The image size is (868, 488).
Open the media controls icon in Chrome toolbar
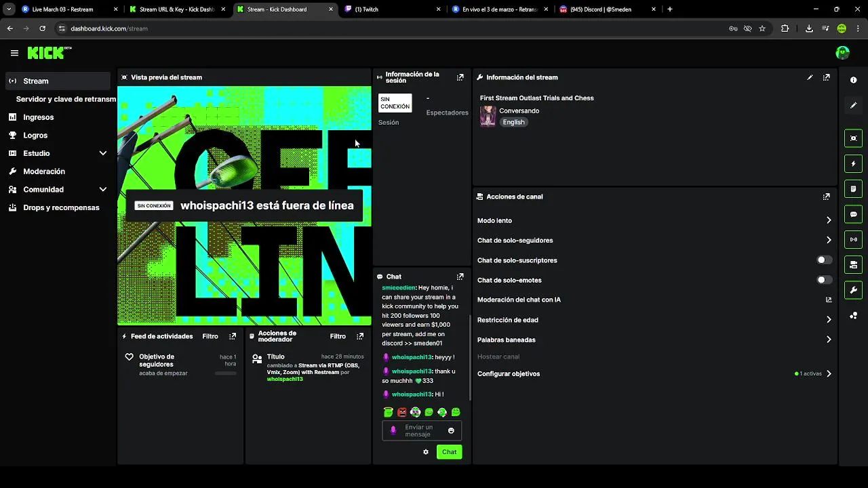click(825, 28)
